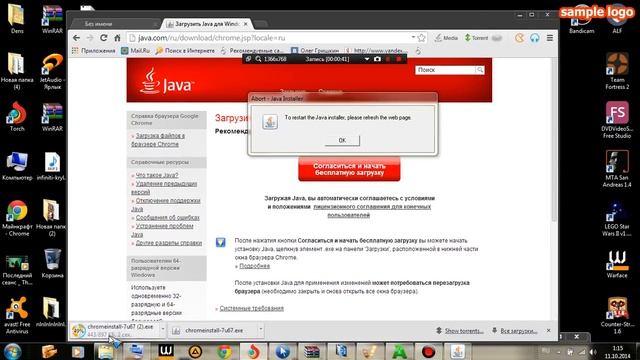Open the Media grabber tool
The height and width of the screenshot is (360, 640).
[446, 38]
